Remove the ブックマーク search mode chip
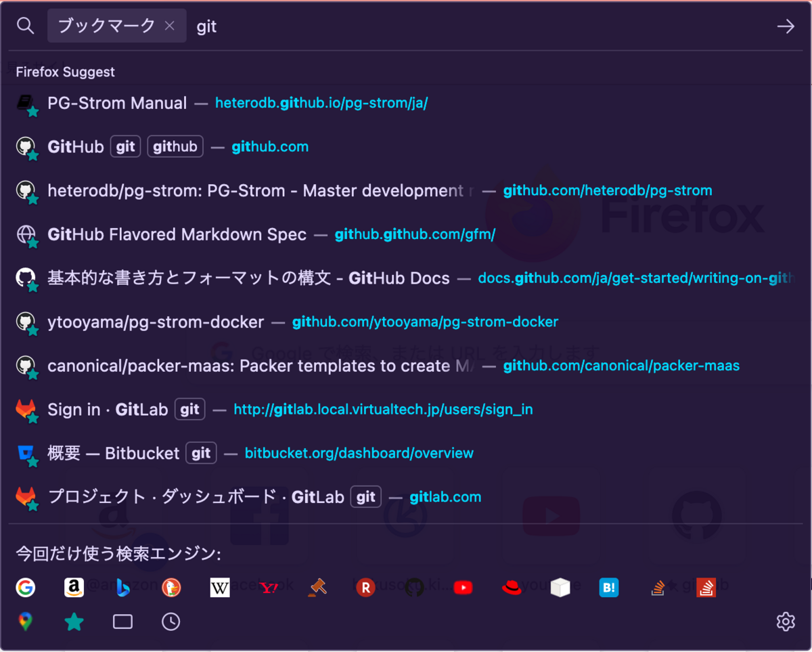812x652 pixels. tap(170, 26)
